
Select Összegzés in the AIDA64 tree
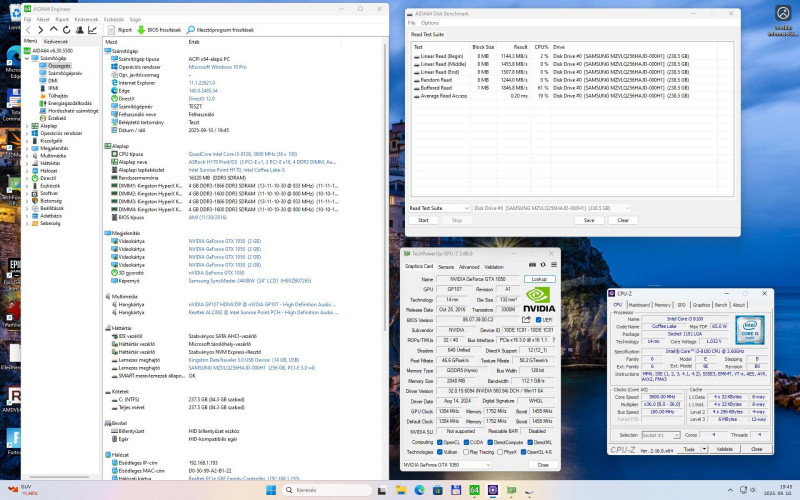[x=59, y=66]
